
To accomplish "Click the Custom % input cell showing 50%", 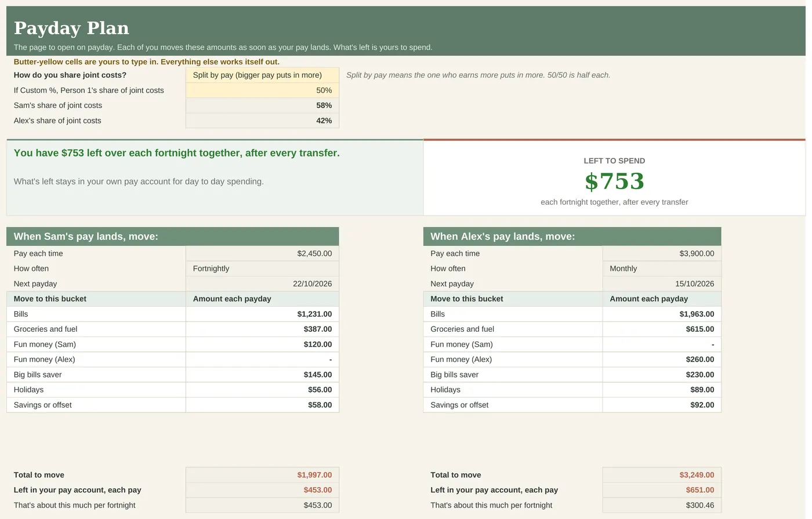I will pos(262,90).
